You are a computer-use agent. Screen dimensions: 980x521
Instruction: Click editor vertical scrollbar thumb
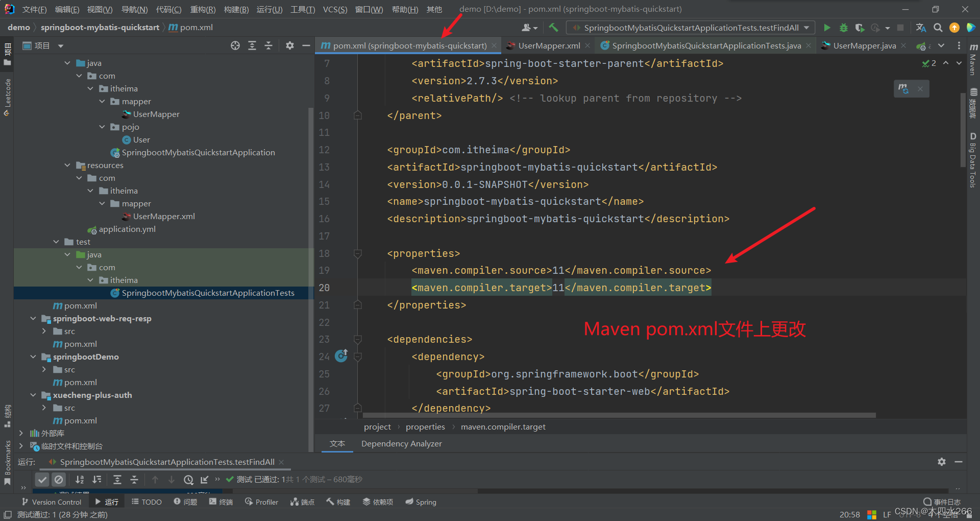tap(963, 130)
